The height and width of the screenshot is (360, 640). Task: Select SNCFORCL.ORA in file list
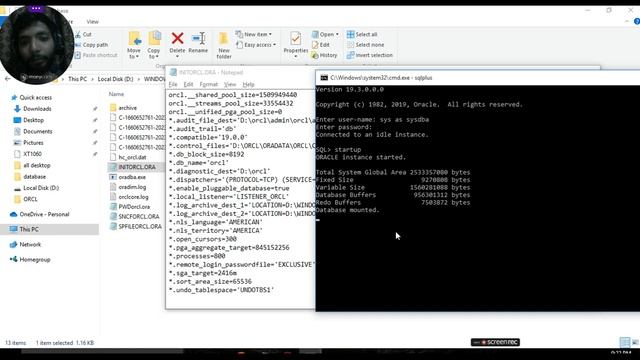point(135,216)
